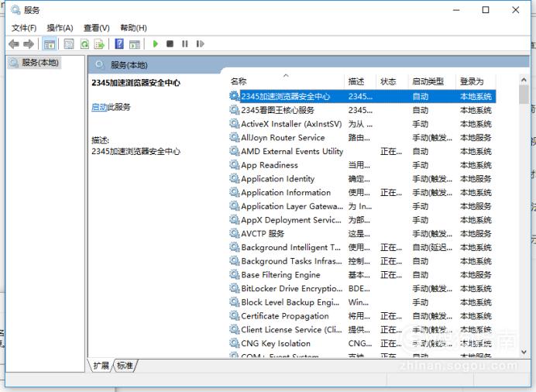536x392 pixels.
Task: Sort by the 描述 column header
Action: pyautogui.click(x=360, y=81)
